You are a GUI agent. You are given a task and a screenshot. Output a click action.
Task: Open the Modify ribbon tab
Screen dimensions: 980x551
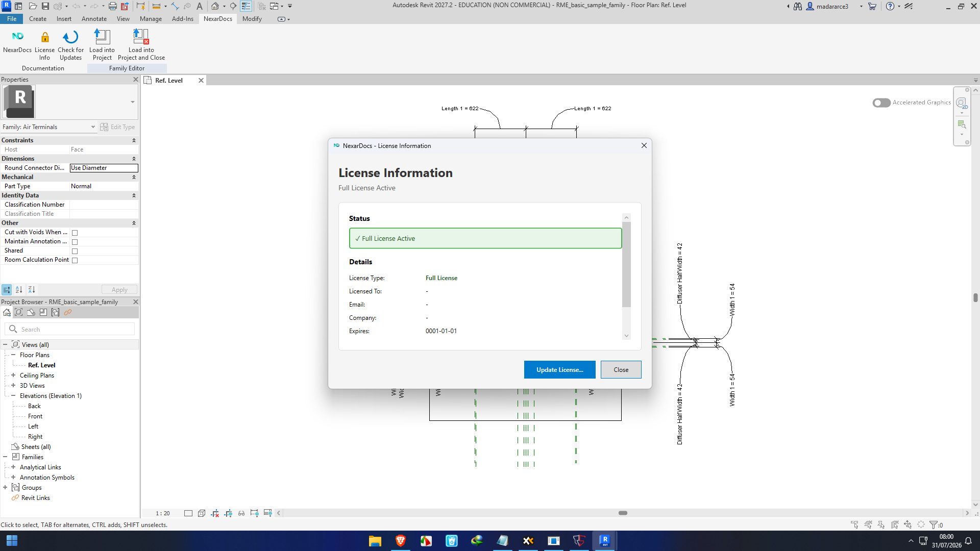coord(252,19)
